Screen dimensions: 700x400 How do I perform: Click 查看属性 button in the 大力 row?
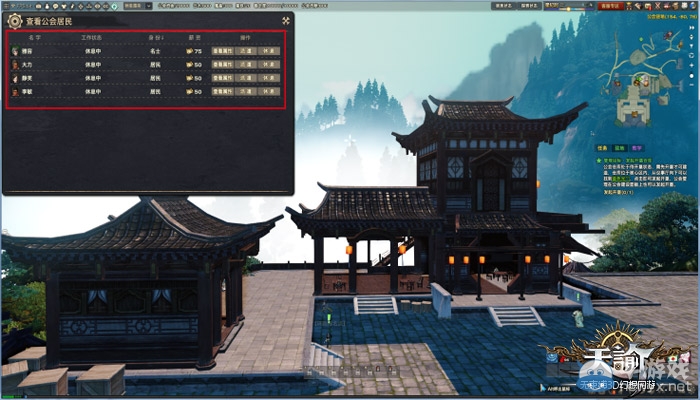click(x=223, y=65)
